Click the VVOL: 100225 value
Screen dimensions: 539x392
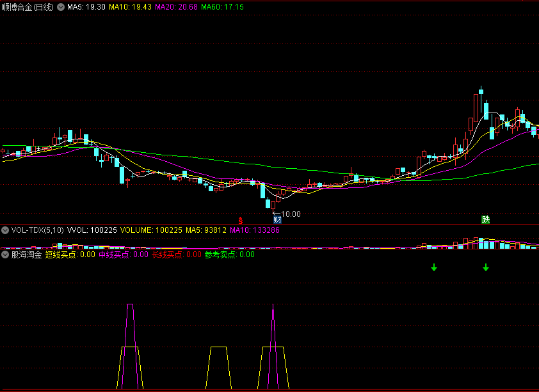click(x=92, y=230)
